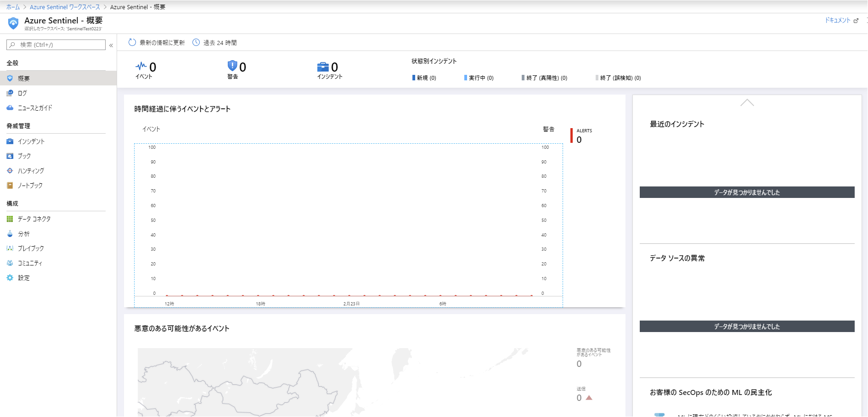Open the 概要 menu item
Image resolution: width=868 pixels, height=417 pixels.
(x=58, y=79)
